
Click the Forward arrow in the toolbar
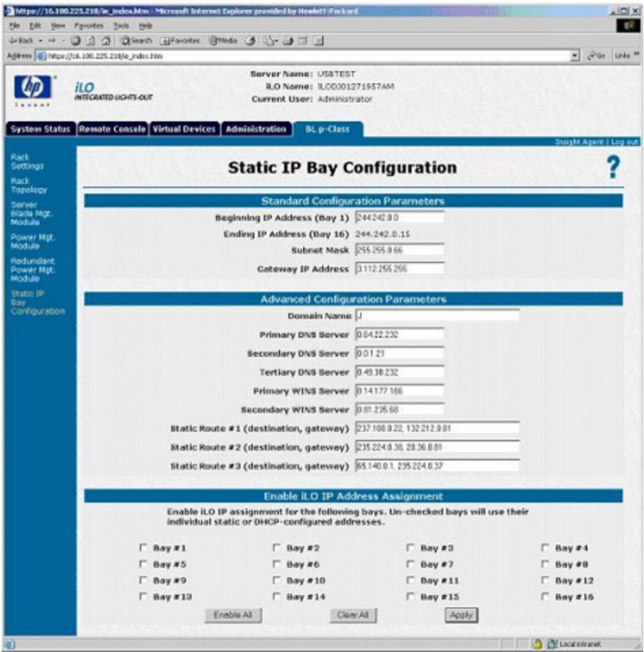(52, 41)
